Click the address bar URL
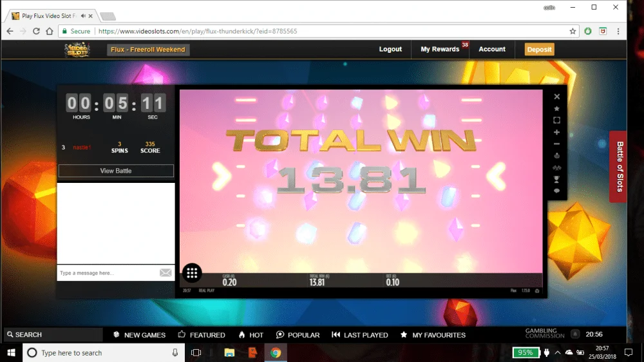 coord(198,31)
